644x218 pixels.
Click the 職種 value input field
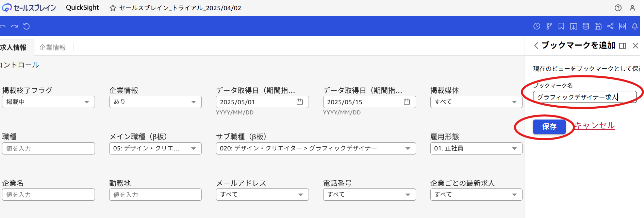click(x=48, y=148)
